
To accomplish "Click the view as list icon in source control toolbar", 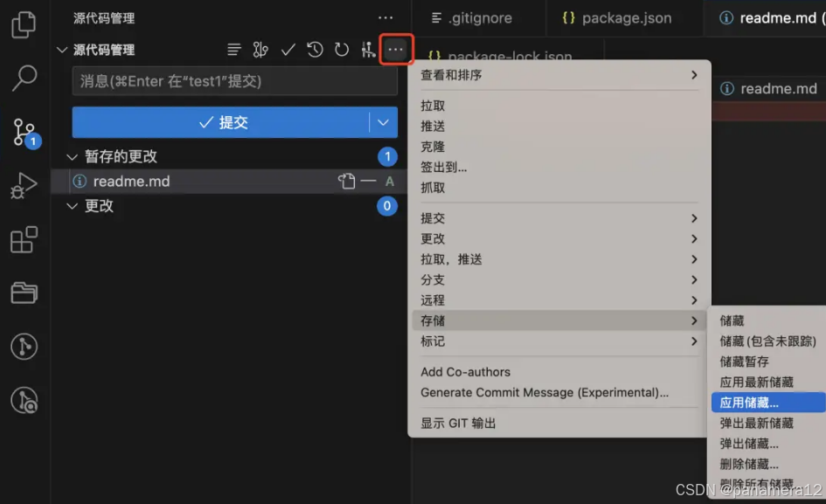I will 234,50.
